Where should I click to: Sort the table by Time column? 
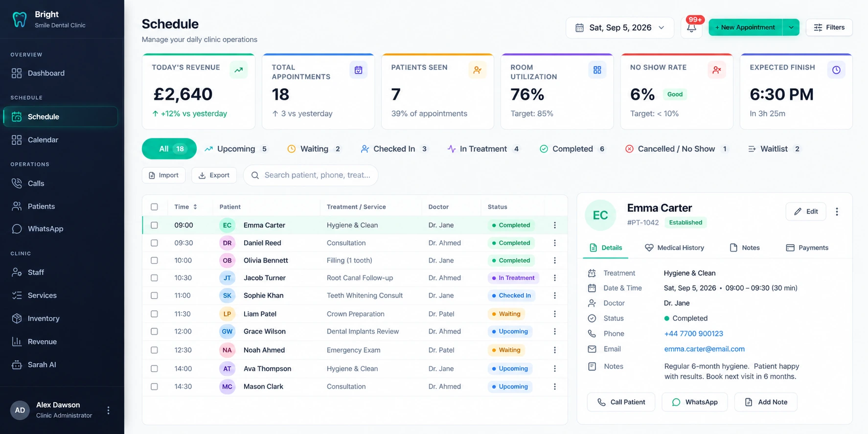(x=185, y=207)
